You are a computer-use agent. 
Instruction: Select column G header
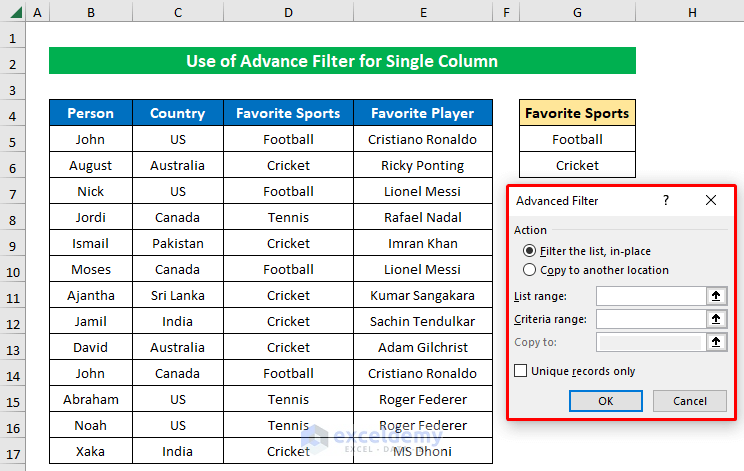click(x=578, y=13)
